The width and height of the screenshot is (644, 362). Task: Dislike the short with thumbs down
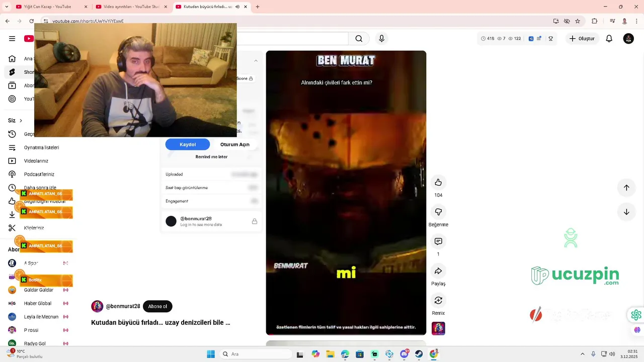click(438, 212)
